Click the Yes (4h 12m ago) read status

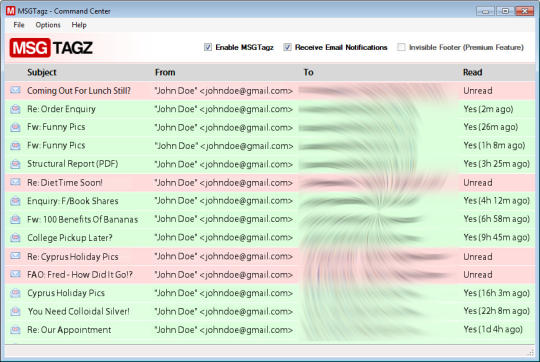pyautogui.click(x=497, y=201)
